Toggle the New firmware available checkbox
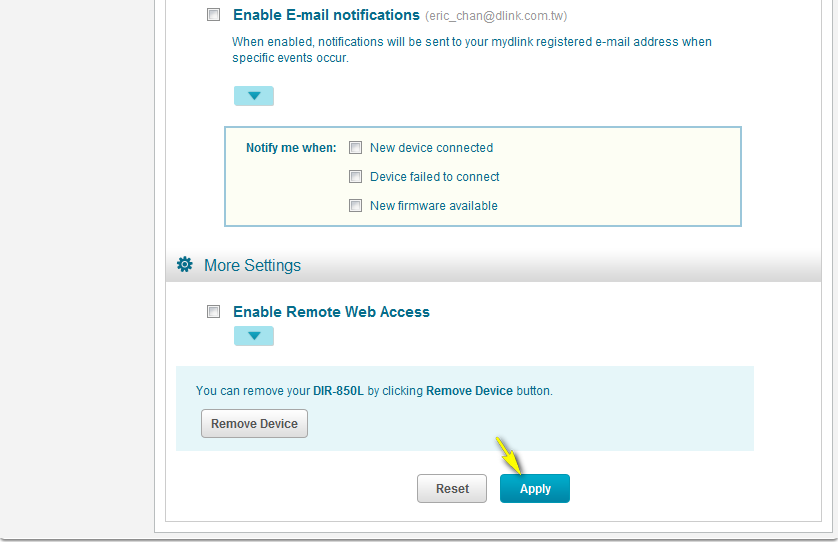This screenshot has height=542, width=838. pyautogui.click(x=355, y=206)
